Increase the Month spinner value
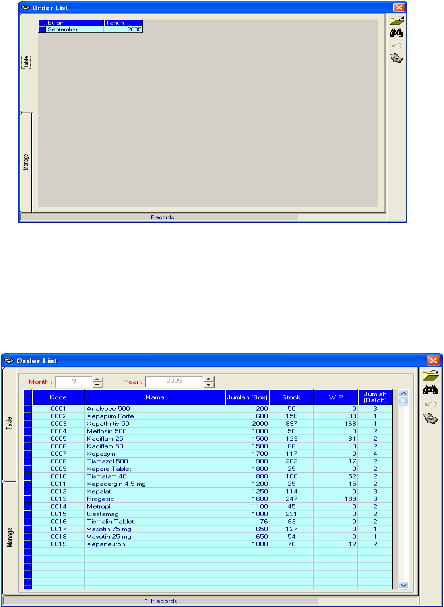The image size is (444, 607). (x=98, y=379)
